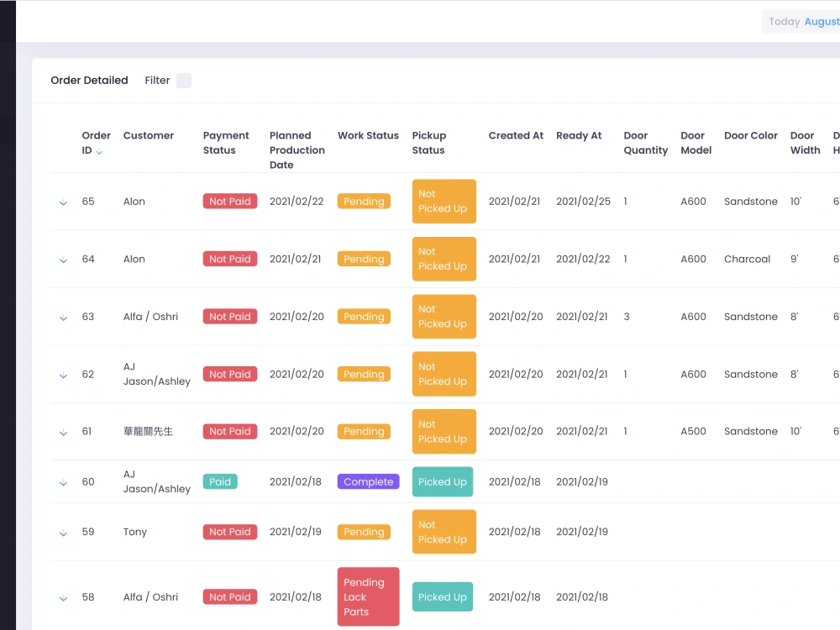Screen dimensions: 840x630
Task: Click the Pending Lack Parts status badge
Action: coord(368,596)
